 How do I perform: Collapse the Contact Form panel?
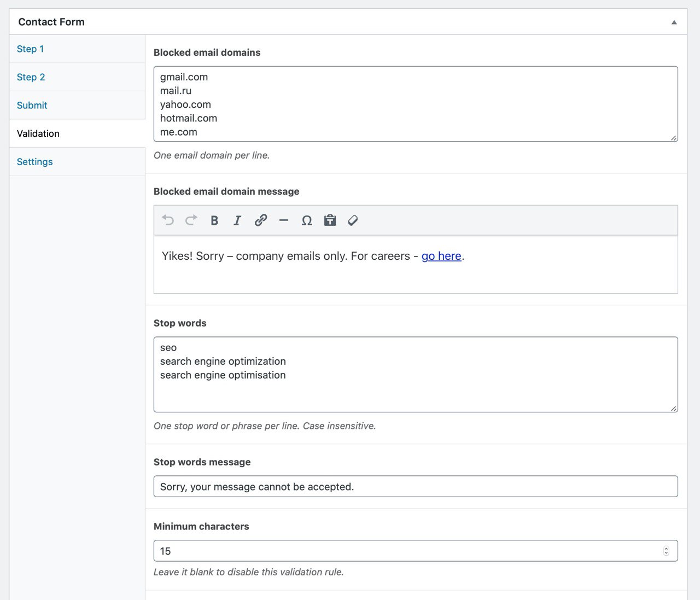pos(674,22)
